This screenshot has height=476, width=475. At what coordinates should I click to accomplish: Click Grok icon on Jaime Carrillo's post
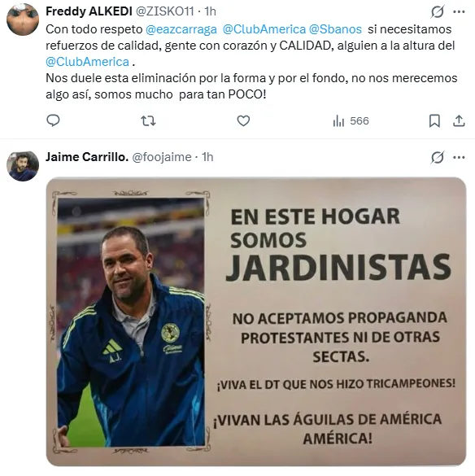(x=438, y=157)
